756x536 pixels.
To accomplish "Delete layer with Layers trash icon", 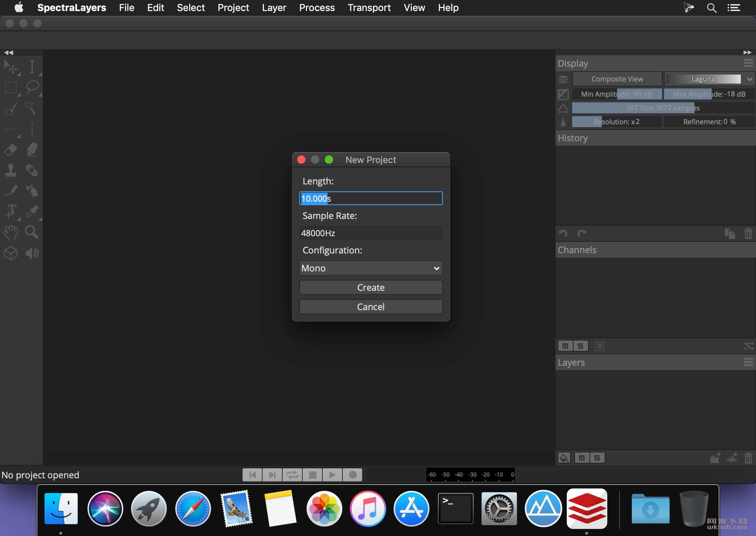I will click(x=748, y=458).
